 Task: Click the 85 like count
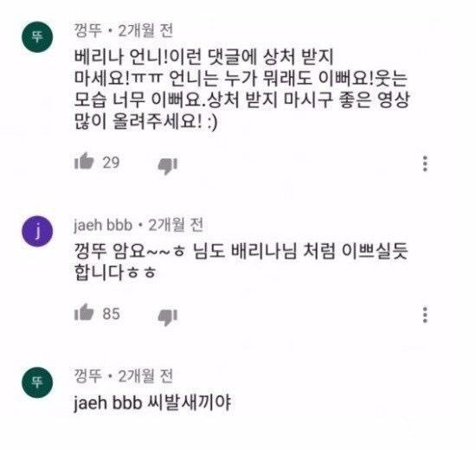(111, 313)
